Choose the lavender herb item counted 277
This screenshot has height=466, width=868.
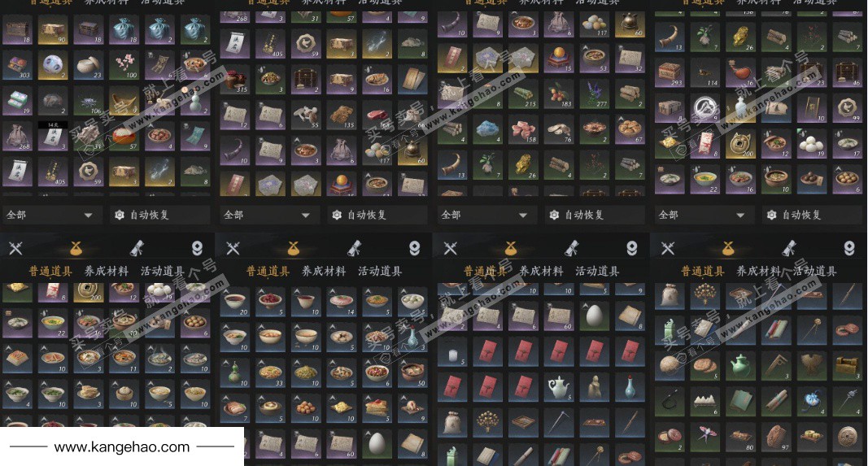[x=595, y=94]
